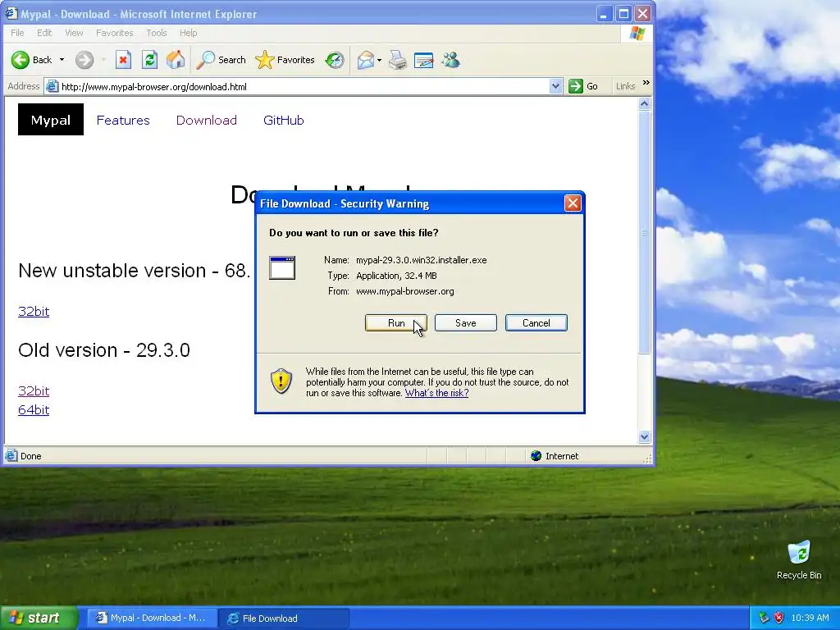Click the green Back arrow icon

[x=21, y=60]
